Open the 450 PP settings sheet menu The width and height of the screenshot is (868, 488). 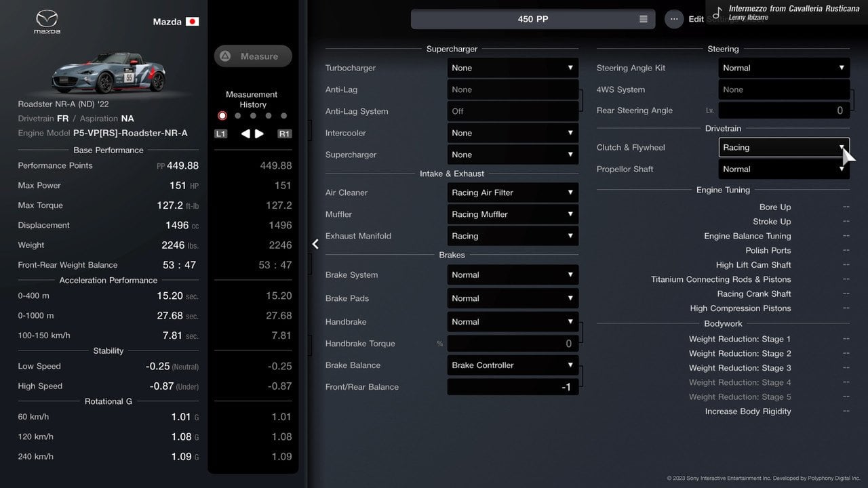(x=533, y=19)
